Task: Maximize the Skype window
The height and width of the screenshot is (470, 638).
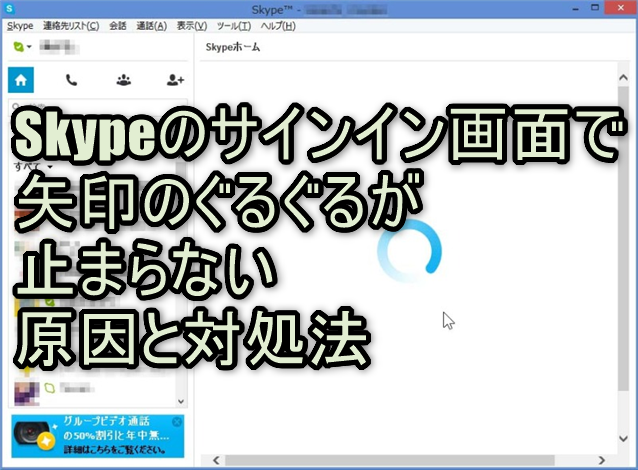Action: click(x=595, y=8)
